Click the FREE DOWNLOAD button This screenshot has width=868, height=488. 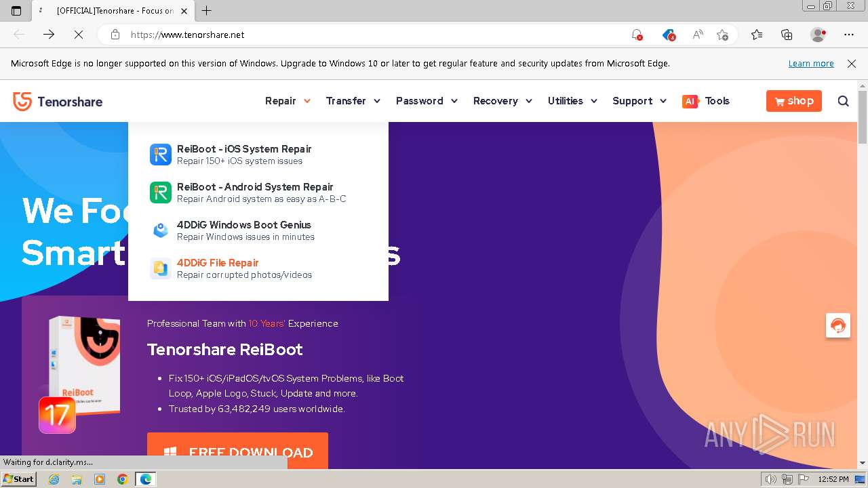(x=237, y=451)
